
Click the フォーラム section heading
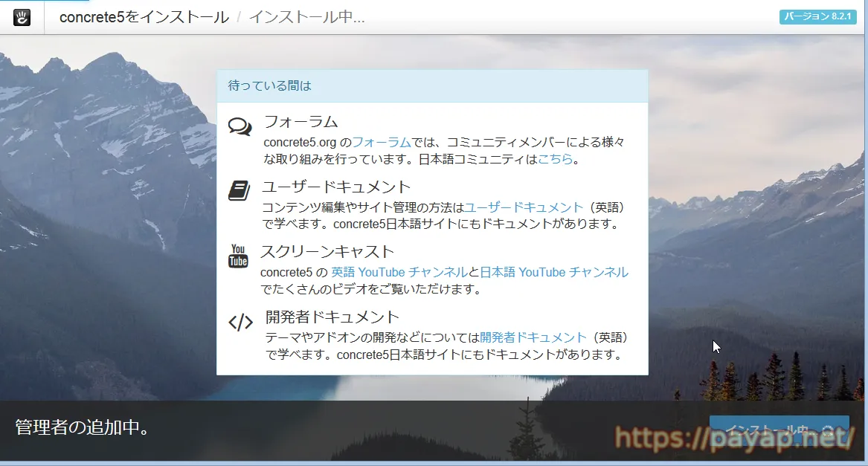point(300,122)
